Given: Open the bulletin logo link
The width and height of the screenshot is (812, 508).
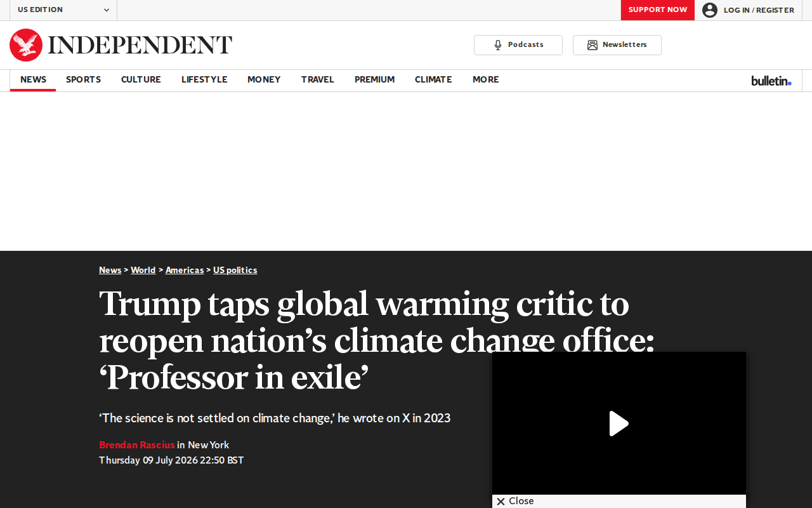Looking at the screenshot, I should [x=771, y=81].
